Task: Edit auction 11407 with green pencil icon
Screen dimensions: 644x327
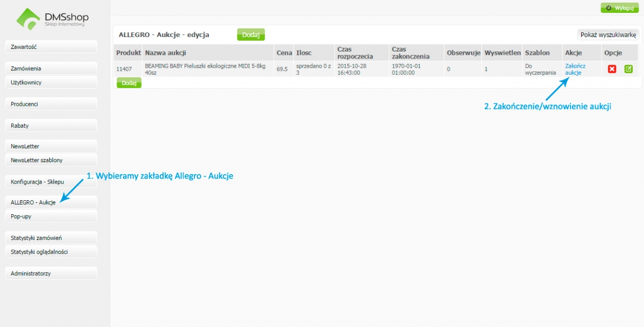Action: point(628,69)
